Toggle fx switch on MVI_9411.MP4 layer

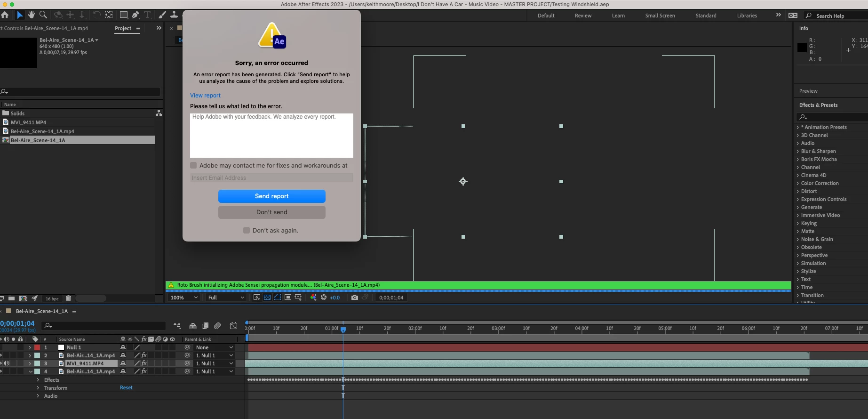click(144, 363)
